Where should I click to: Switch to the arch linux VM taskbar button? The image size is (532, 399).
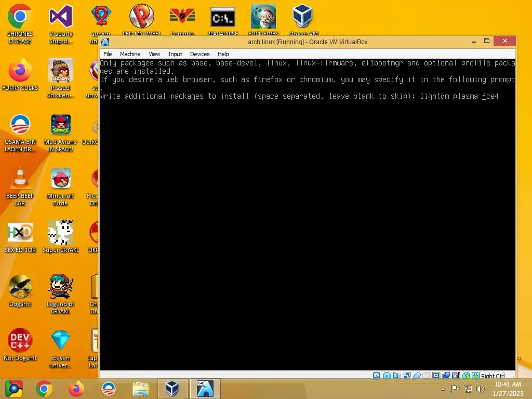click(x=205, y=389)
